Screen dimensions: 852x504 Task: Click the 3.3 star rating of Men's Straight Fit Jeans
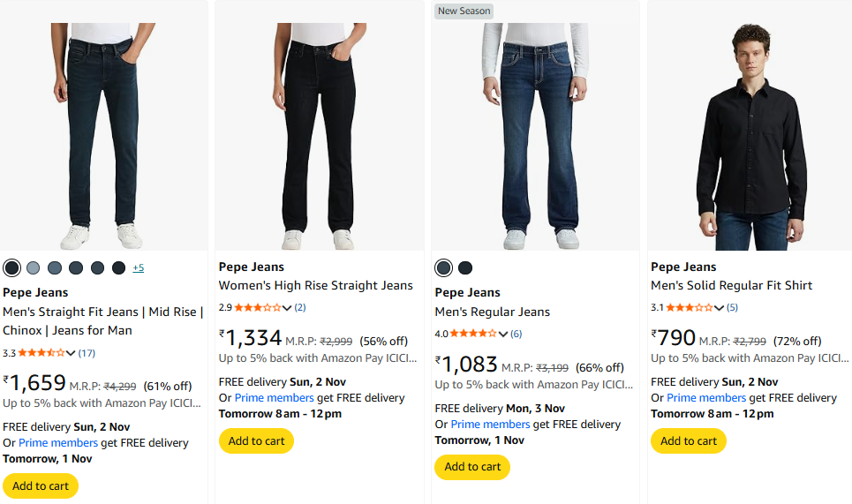(41, 353)
